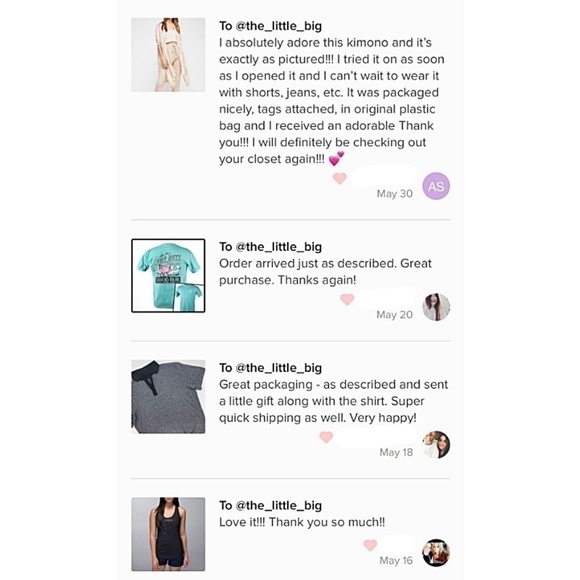Select the May 18 date label
This screenshot has width=580, height=580.
tap(396, 452)
